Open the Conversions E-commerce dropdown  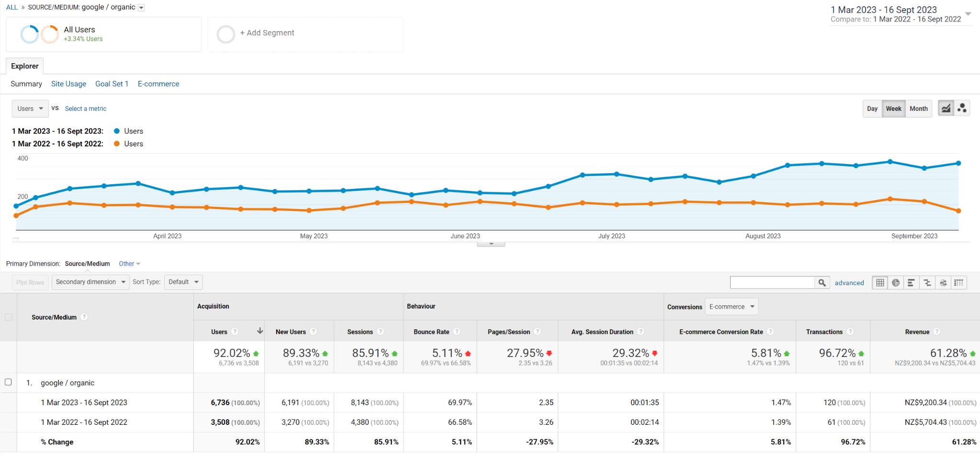732,307
